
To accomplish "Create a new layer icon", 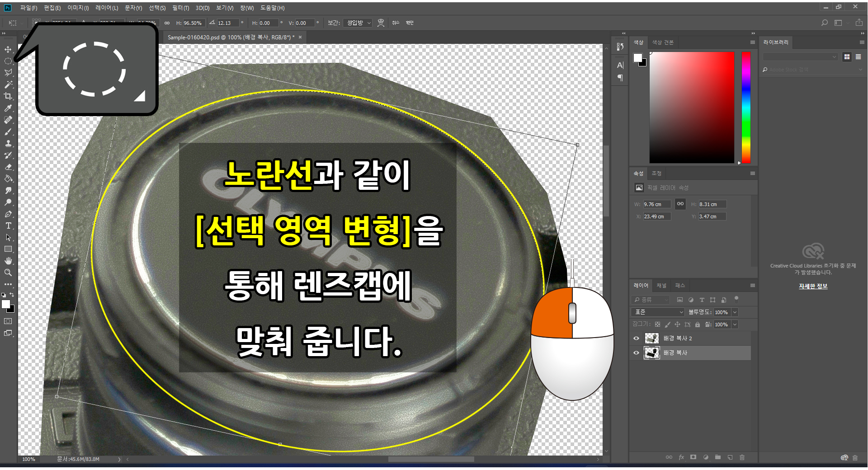I will 730,457.
